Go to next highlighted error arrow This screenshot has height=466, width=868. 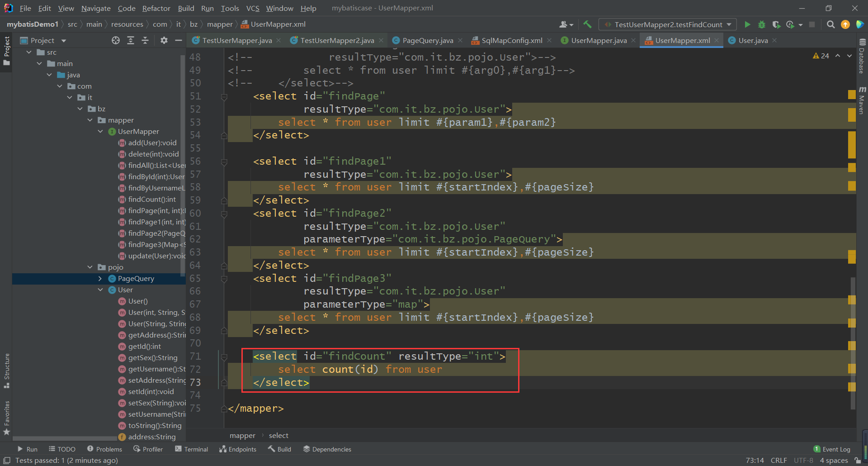(849, 56)
